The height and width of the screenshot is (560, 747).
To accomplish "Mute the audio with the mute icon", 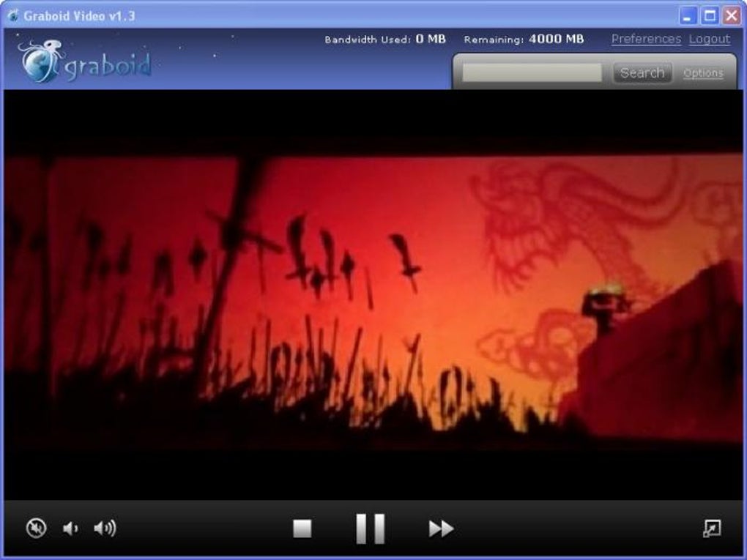I will point(36,528).
